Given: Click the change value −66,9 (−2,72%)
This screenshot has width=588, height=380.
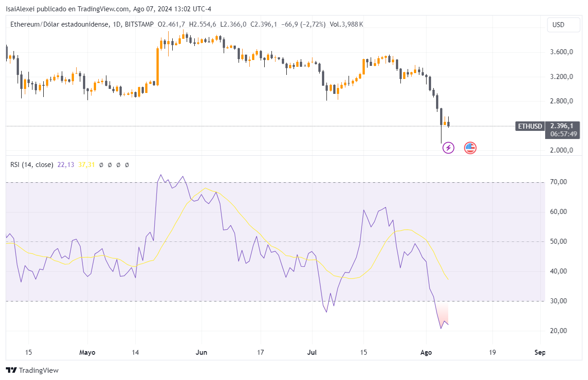Looking at the screenshot, I should 303,24.
